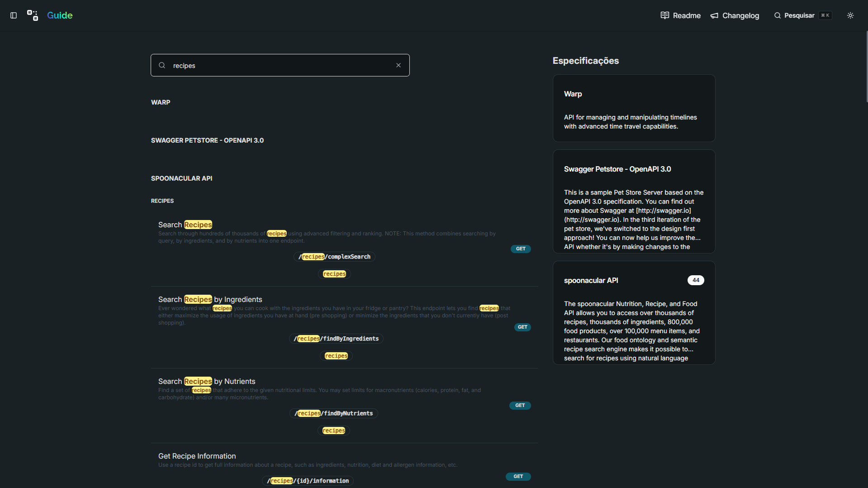The height and width of the screenshot is (488, 868).
Task: Toggle light/dark theme sun icon
Action: [850, 15]
